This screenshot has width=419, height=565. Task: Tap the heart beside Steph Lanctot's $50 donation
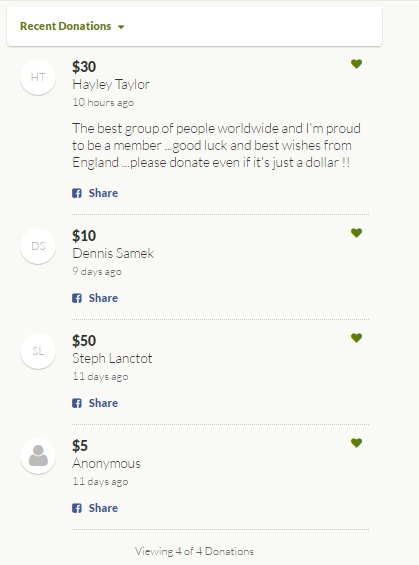point(356,338)
